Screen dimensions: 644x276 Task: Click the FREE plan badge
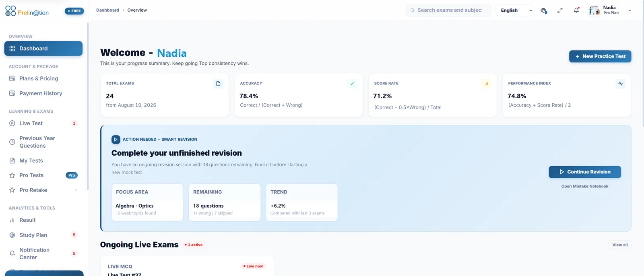74,11
